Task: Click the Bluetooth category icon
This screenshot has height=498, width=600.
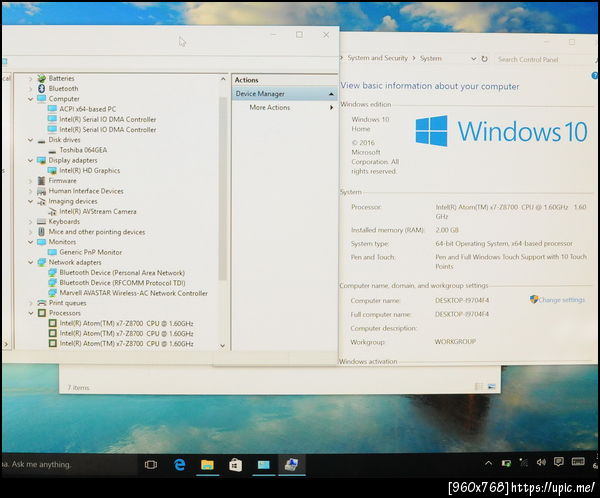Action: [41, 88]
